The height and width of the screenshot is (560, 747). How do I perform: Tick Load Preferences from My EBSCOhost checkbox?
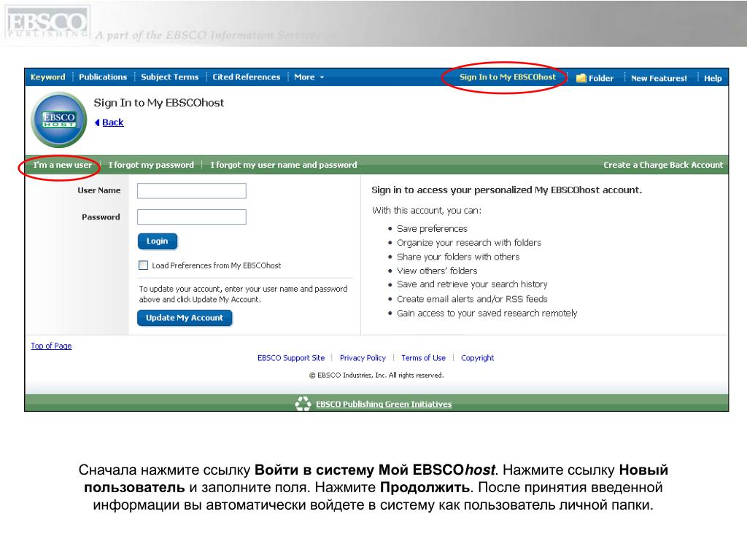[143, 265]
